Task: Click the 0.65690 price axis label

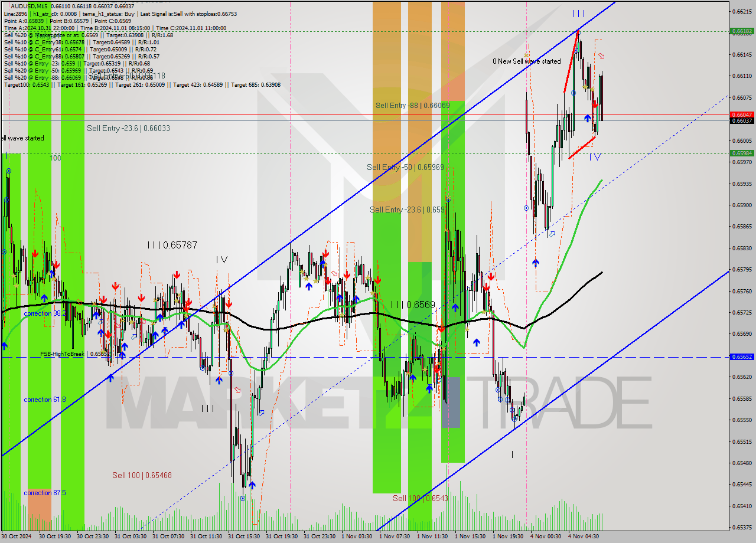Action: (742, 333)
